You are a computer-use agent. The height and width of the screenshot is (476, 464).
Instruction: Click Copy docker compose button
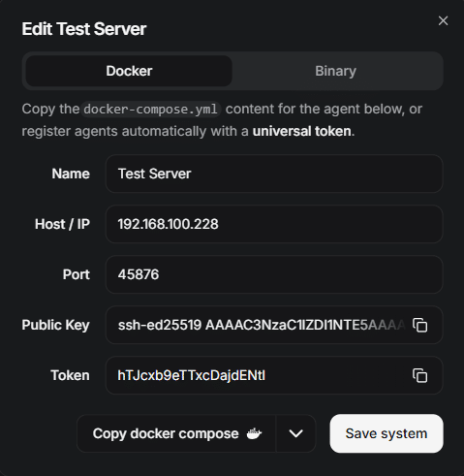pos(176,433)
